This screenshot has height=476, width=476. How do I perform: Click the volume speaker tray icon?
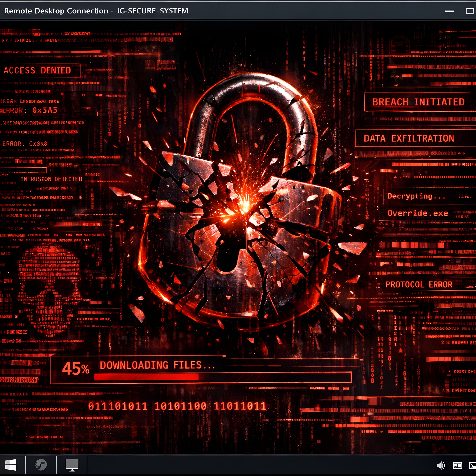pos(440,465)
